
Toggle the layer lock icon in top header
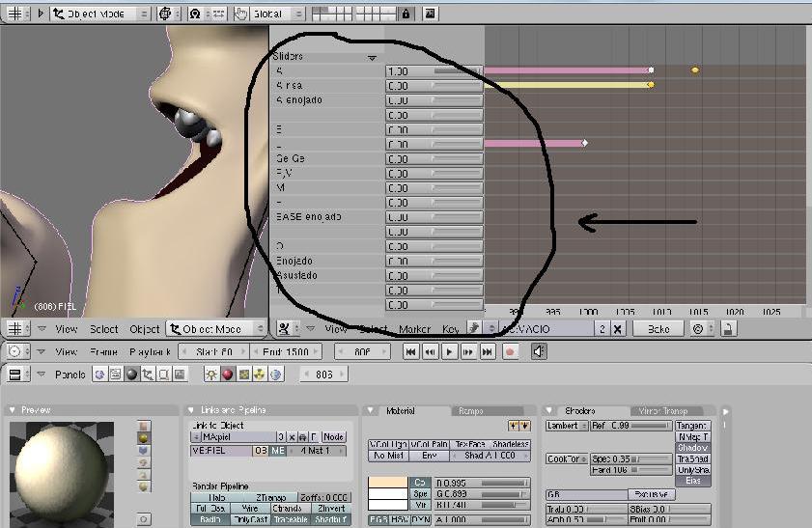click(406, 14)
